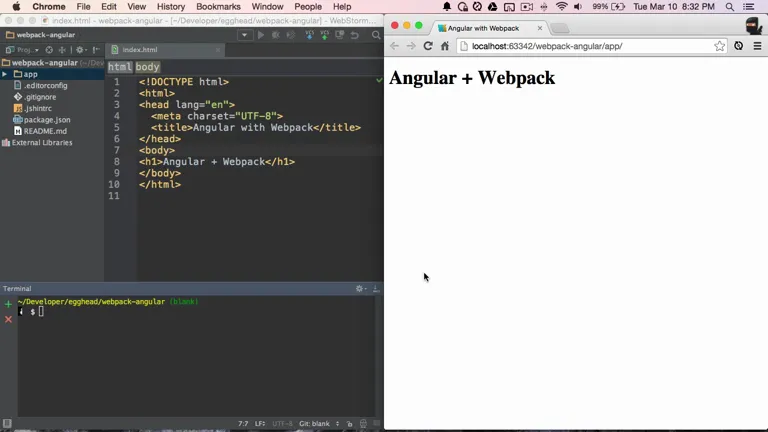Screen dimensions: 768x432
Task: Switch to the index.html editor tab
Action: click(x=140, y=49)
